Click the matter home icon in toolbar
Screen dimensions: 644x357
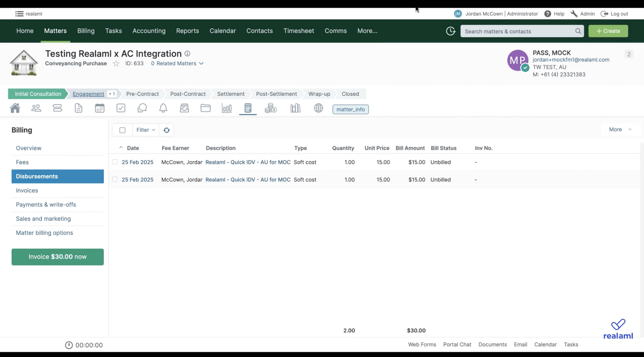15,108
